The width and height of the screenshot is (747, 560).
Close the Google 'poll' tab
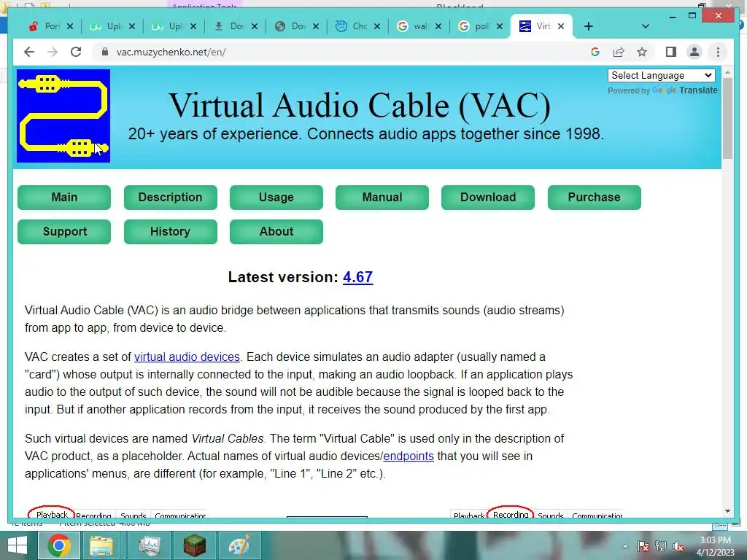tap(500, 26)
